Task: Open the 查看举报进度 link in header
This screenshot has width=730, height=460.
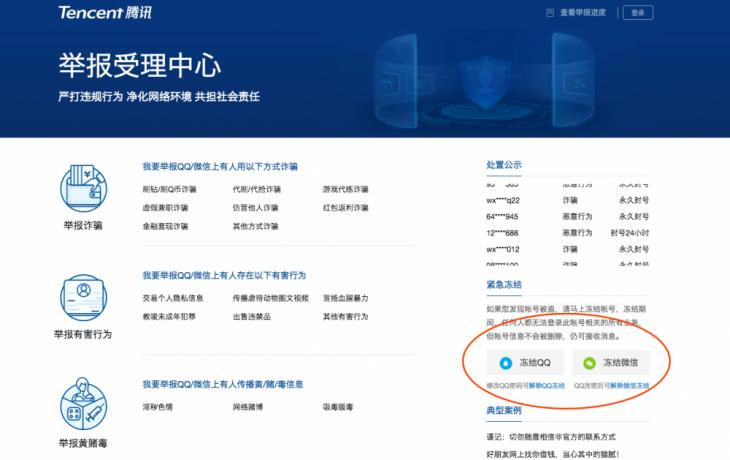Action: (x=583, y=13)
